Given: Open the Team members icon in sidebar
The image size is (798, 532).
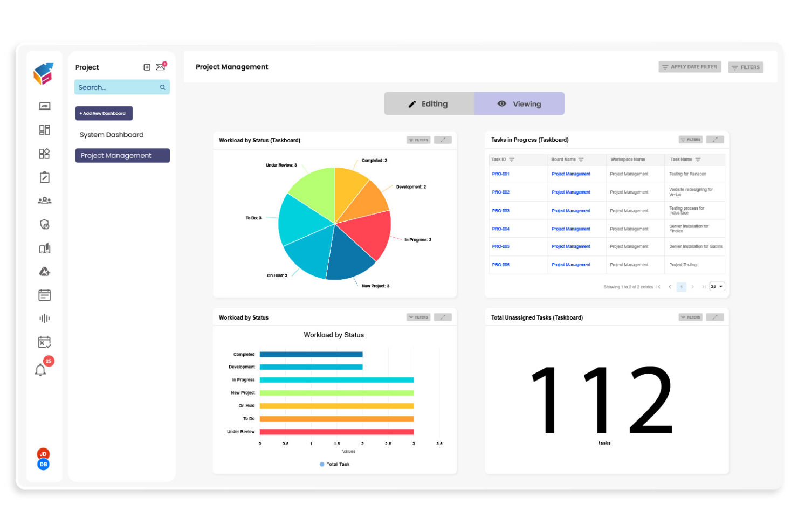Looking at the screenshot, I should coord(44,200).
